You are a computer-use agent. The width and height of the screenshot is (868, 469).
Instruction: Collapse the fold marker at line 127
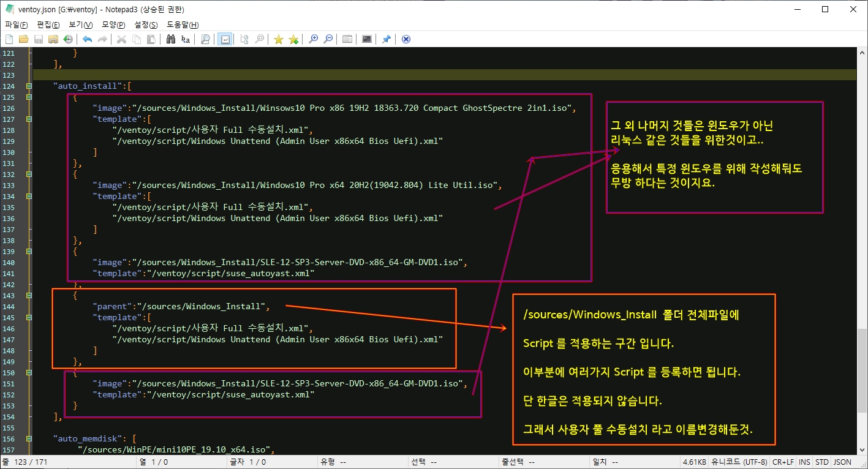click(29, 119)
